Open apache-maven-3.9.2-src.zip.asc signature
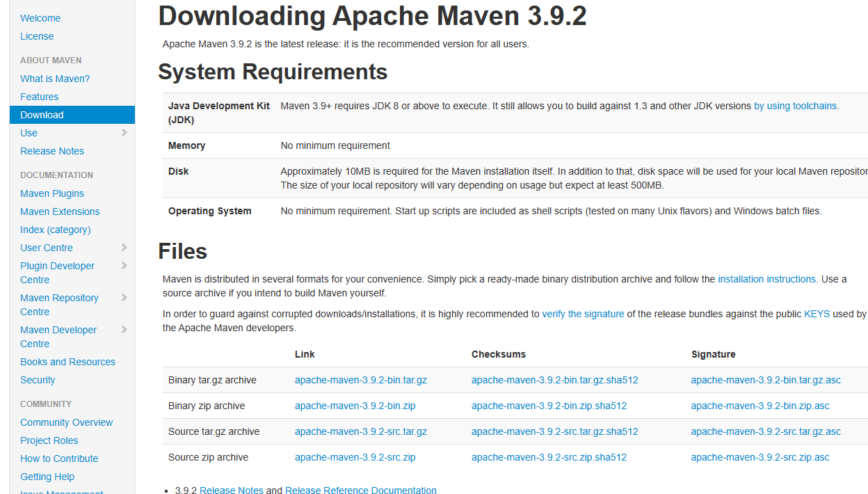 (760, 457)
